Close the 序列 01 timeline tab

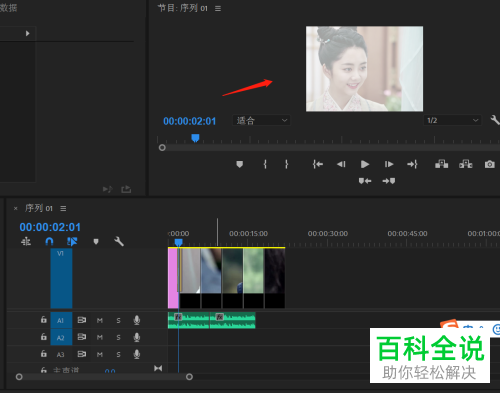click(15, 208)
